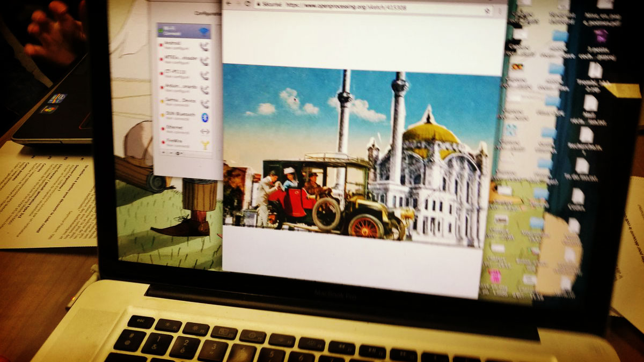
Task: Select the Wi-Fi network service
Action: [182, 31]
